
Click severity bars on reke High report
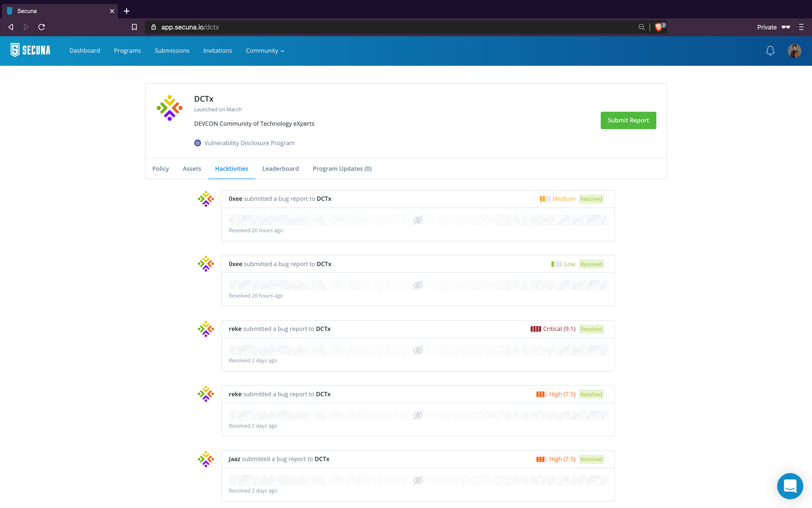click(x=542, y=394)
